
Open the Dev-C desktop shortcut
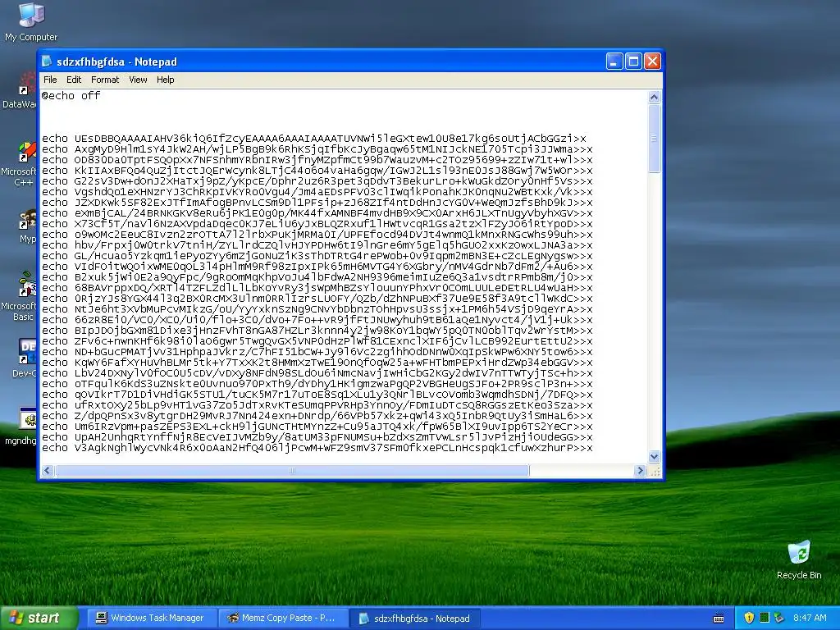click(25, 358)
